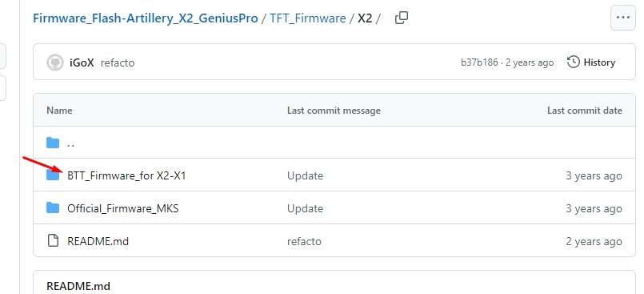The image size is (644, 294).
Task: Open the Official_Firmware_MKS folder
Action: tap(123, 208)
